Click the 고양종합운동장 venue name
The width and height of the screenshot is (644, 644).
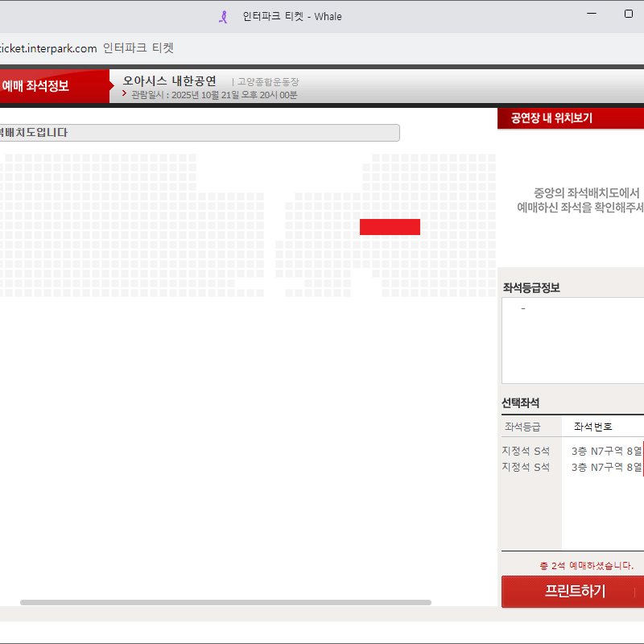268,82
